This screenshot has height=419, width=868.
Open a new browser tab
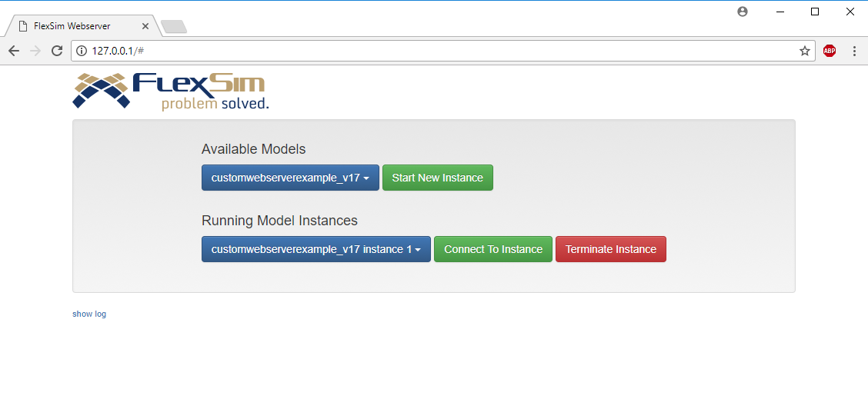(x=174, y=27)
